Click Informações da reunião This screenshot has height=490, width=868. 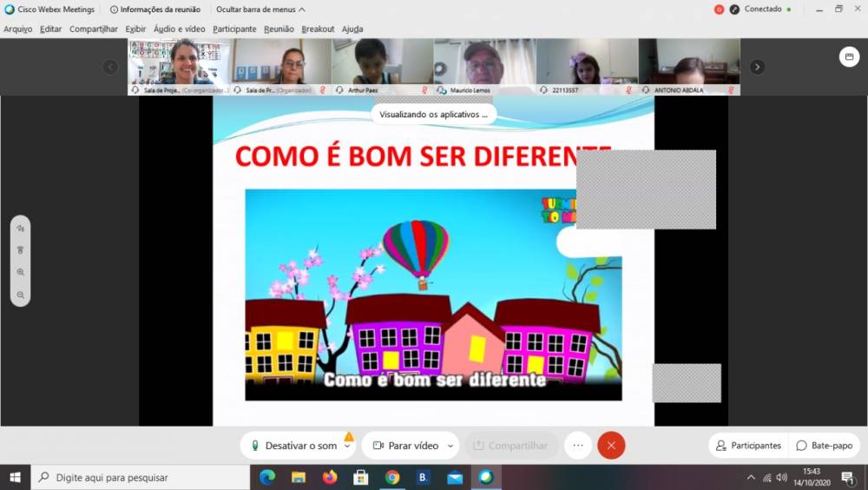coord(155,10)
